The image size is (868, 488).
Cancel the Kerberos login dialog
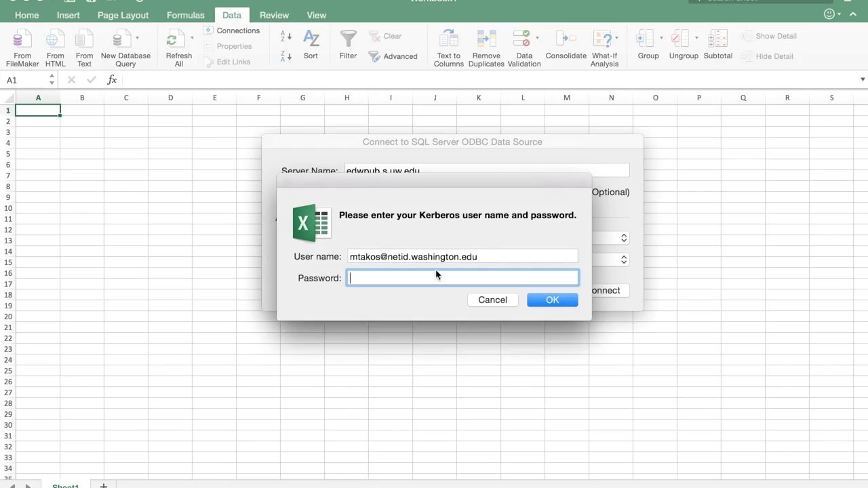click(x=492, y=300)
